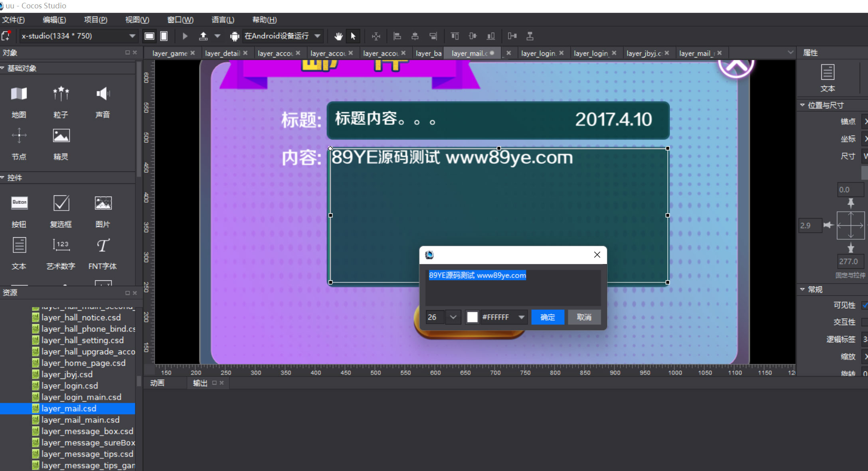Toggle the visibility checkbox in properties

864,305
